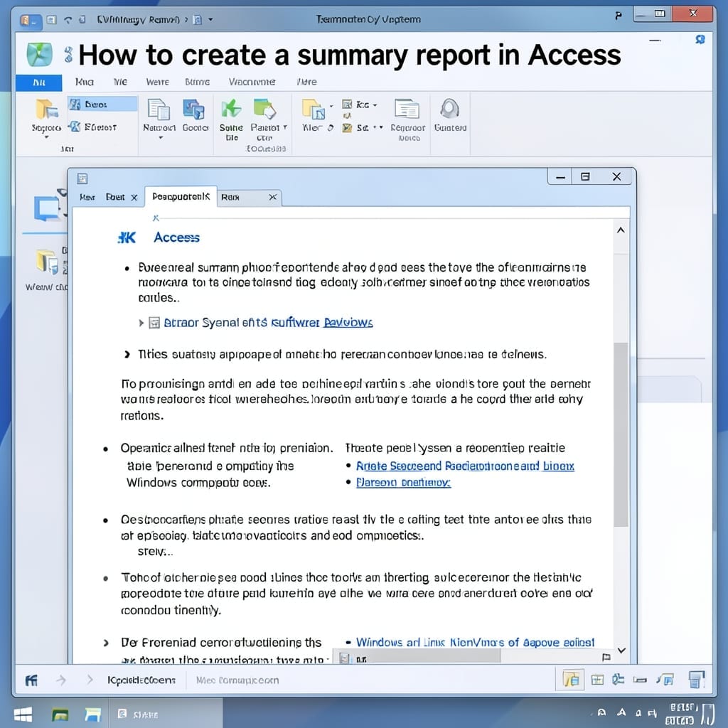Expand the triangle before the "Btraor Syenal" link
This screenshot has height=728, width=728.
(141, 323)
